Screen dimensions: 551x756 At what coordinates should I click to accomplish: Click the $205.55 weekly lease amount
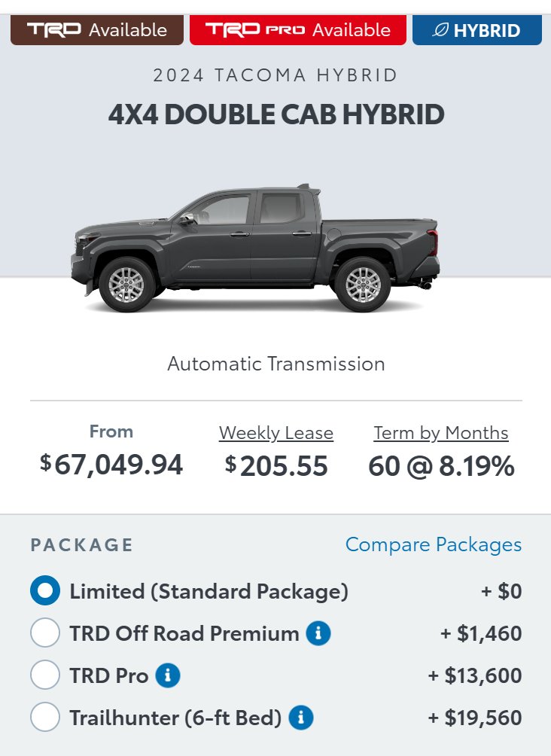tap(276, 466)
